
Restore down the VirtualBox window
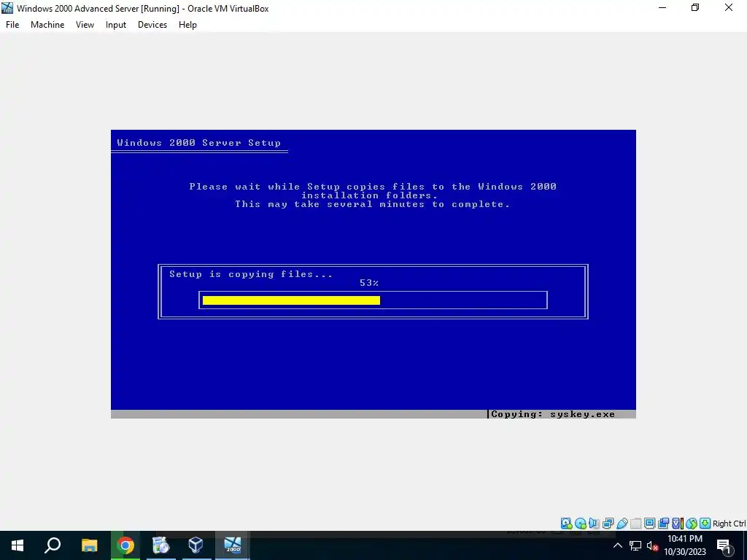coord(695,7)
